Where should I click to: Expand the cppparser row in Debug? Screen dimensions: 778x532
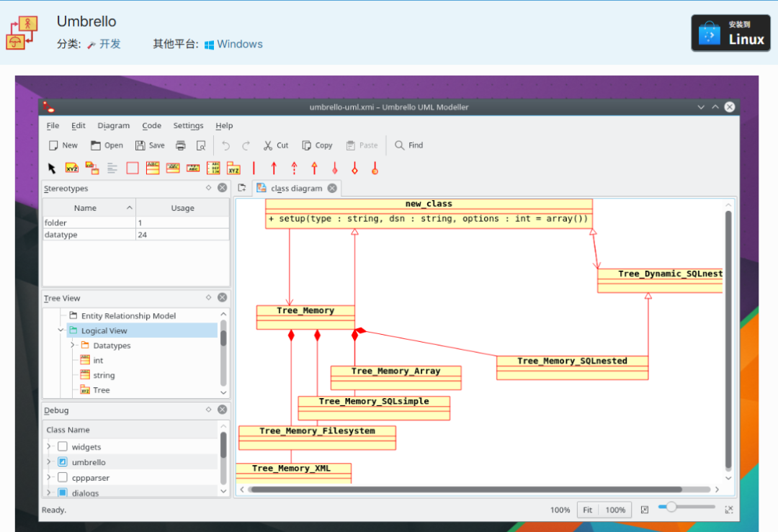(x=49, y=477)
